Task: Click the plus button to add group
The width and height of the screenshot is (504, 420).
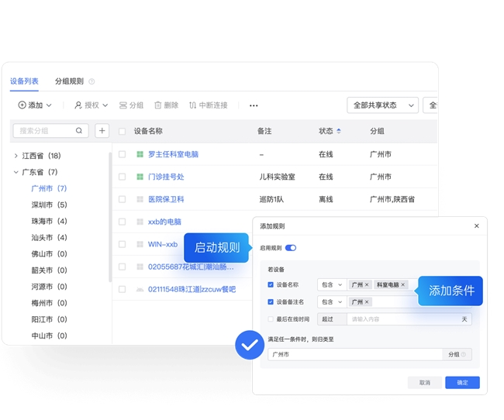Action: [x=102, y=131]
